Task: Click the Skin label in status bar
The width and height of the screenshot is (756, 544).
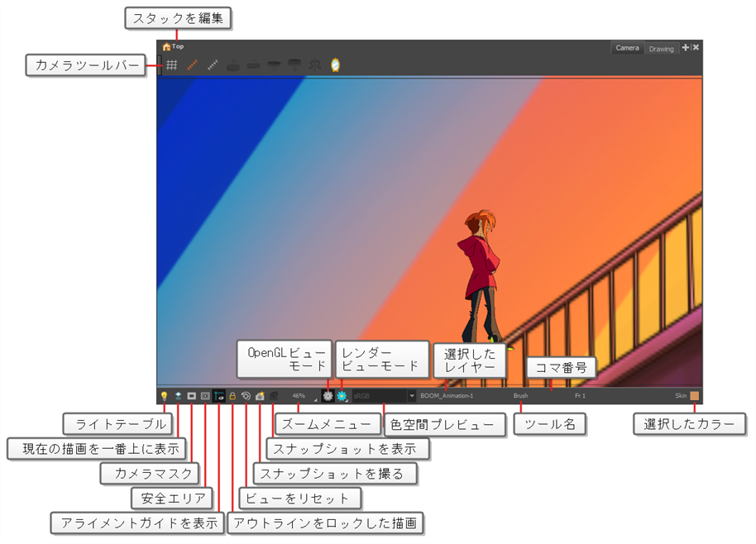Action: pyautogui.click(x=681, y=396)
